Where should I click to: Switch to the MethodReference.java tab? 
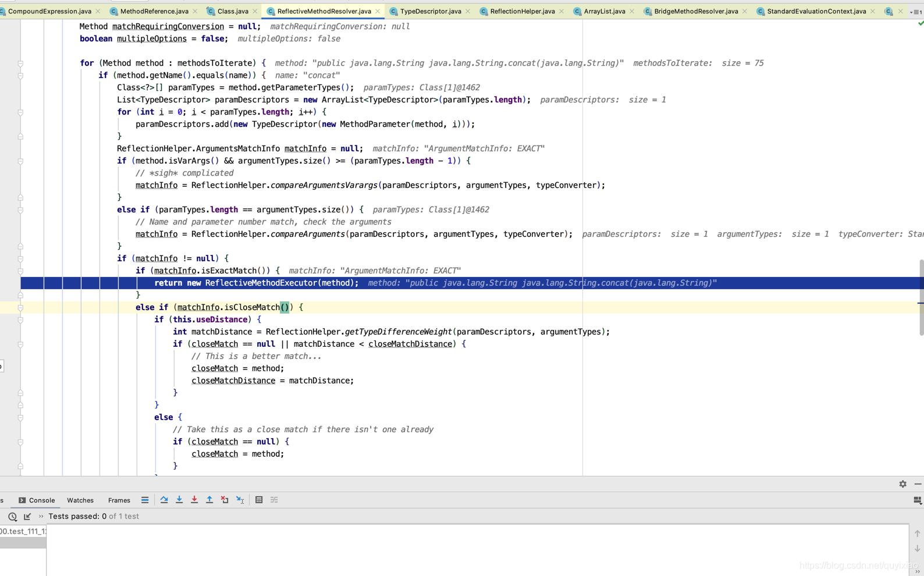(x=154, y=12)
